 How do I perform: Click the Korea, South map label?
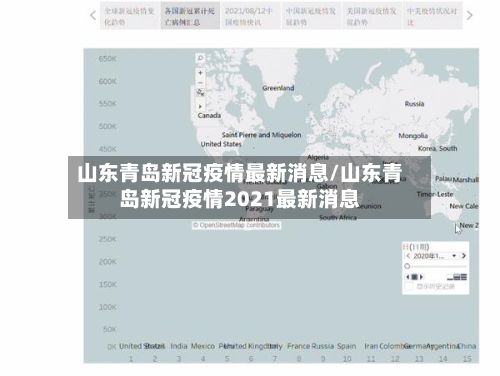pos(438,148)
